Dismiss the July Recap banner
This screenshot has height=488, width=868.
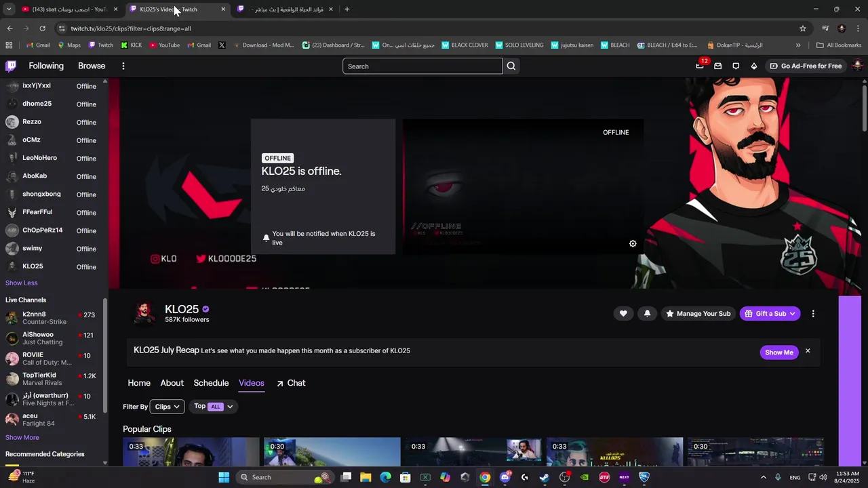click(x=808, y=351)
